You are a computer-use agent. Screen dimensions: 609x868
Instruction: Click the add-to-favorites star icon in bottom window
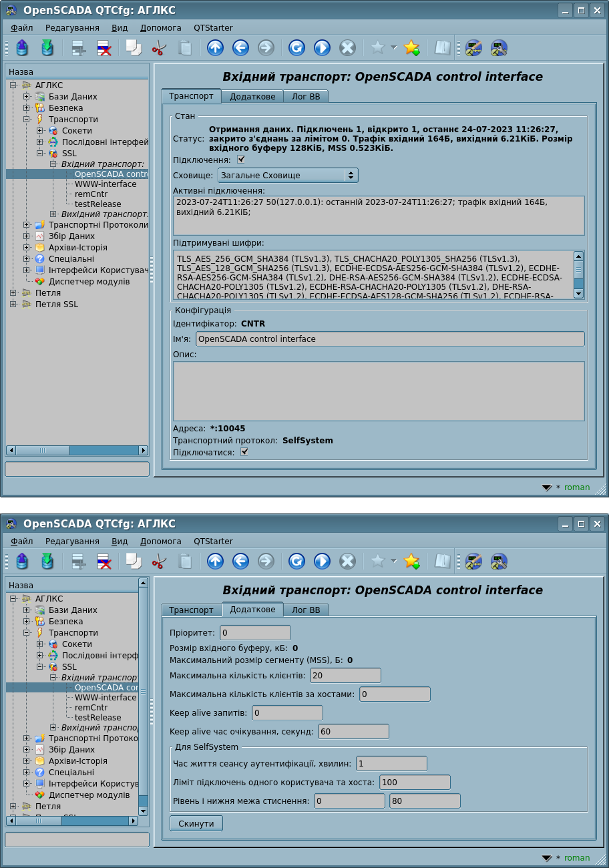pyautogui.click(x=412, y=561)
